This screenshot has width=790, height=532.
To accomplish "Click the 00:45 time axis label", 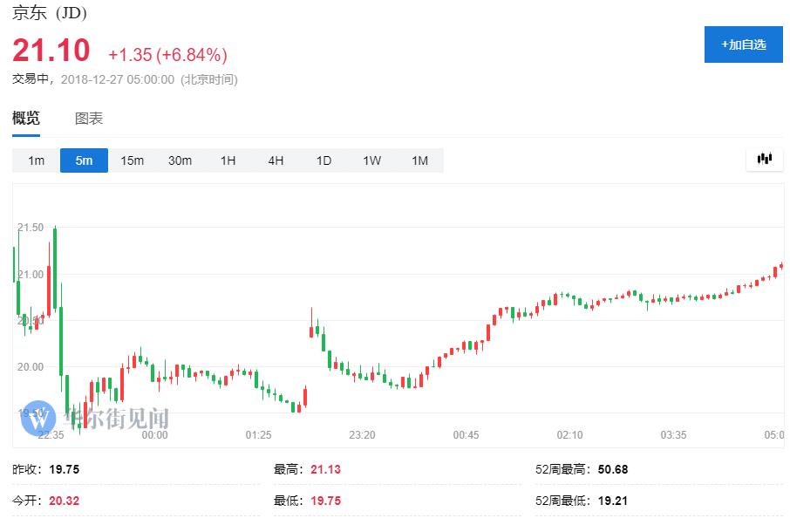I will (x=466, y=435).
